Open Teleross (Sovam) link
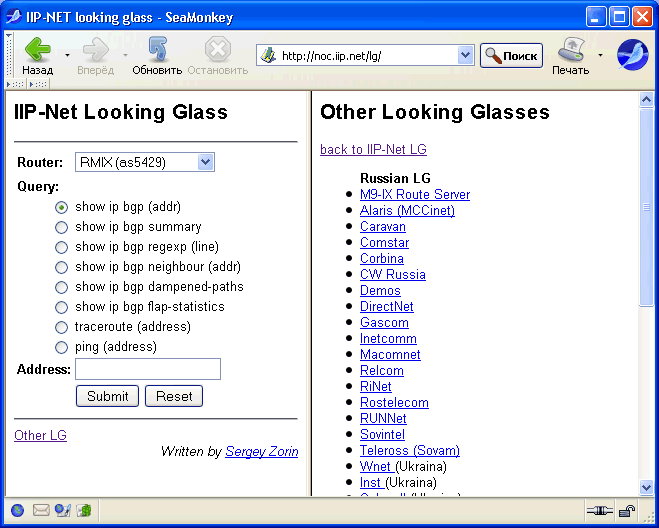This screenshot has width=659, height=528. (410, 450)
